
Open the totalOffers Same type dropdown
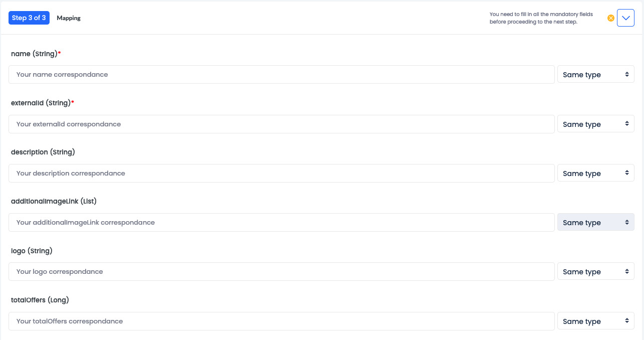595,321
